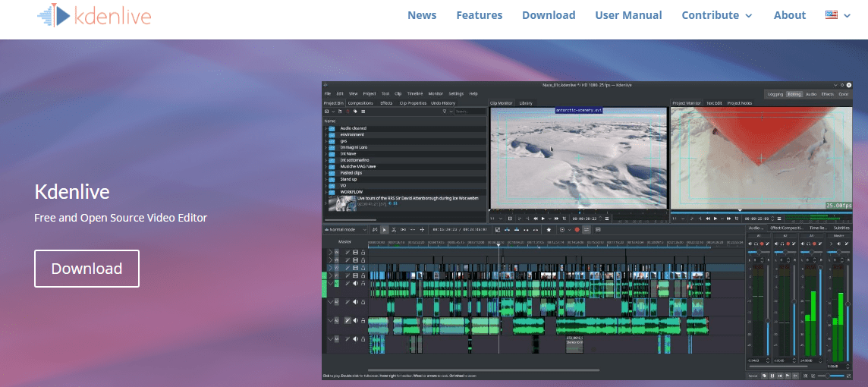Open the Settings menu in Kdenlive
Viewport: 868px width, 387px height.
(x=456, y=93)
